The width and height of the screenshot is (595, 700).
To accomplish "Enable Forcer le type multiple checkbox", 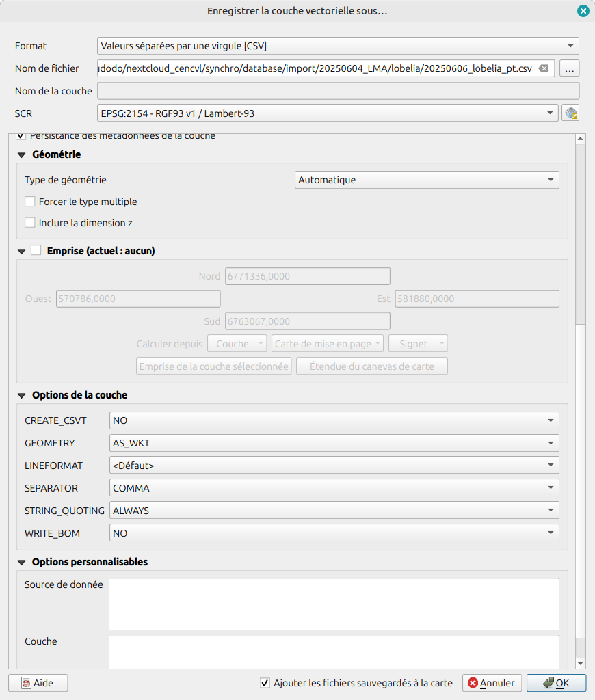I will coord(30,202).
